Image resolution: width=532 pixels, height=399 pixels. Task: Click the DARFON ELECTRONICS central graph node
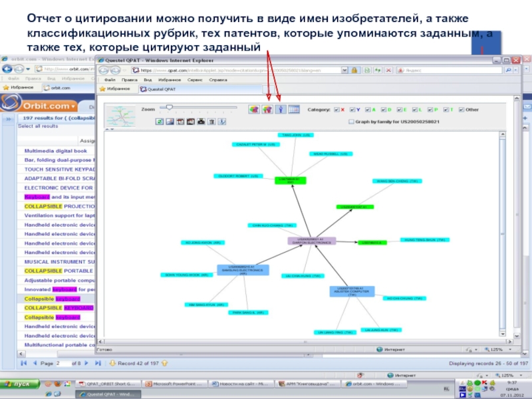(x=312, y=241)
